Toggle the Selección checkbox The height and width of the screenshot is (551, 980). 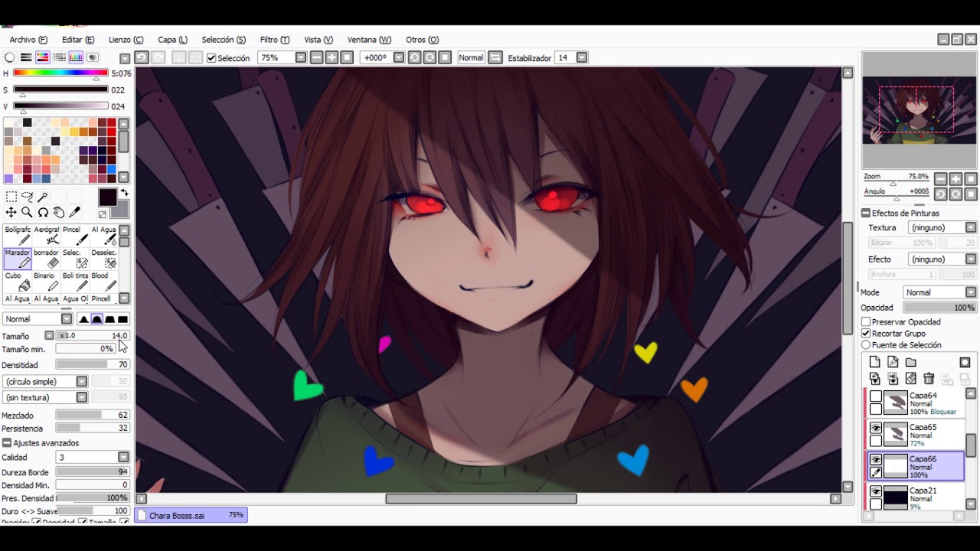pos(212,58)
